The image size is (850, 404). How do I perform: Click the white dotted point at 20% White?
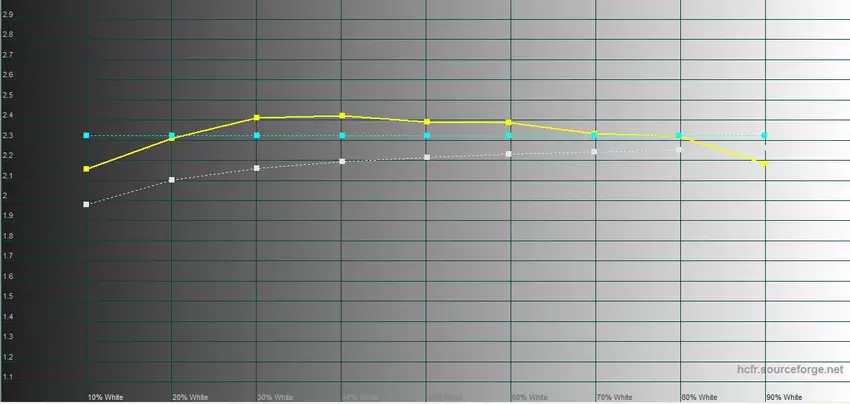[172, 180]
